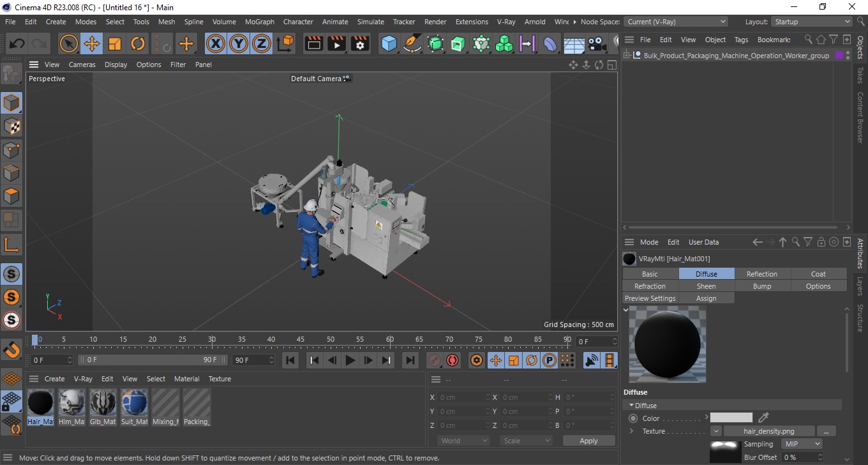Viewport: 868px width, 465px height.
Task: Open World coordinate dropdown
Action: pos(464,441)
